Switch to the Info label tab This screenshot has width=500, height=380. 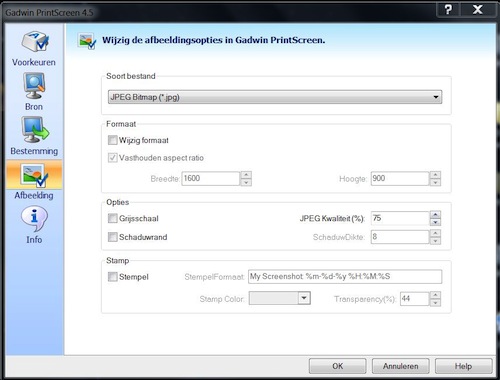point(34,240)
